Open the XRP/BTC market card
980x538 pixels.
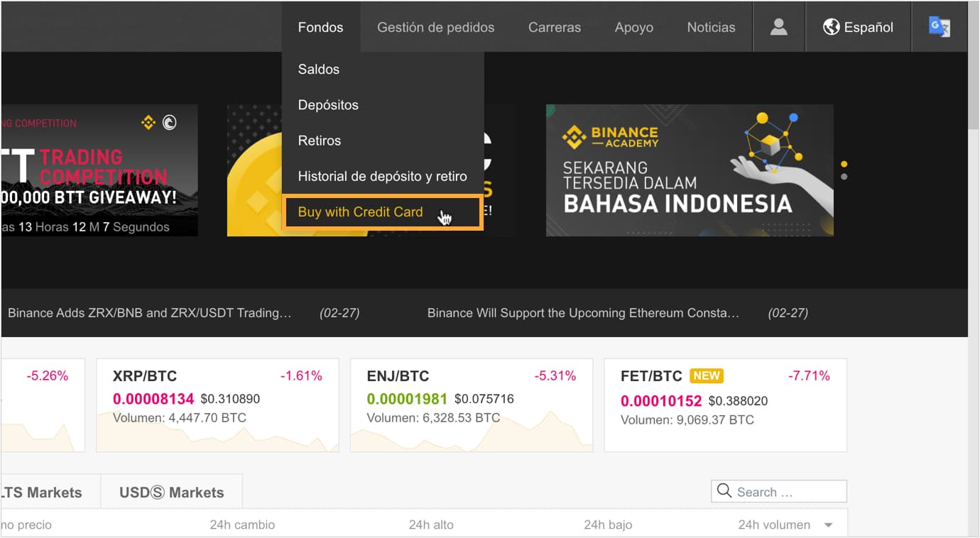click(x=217, y=405)
